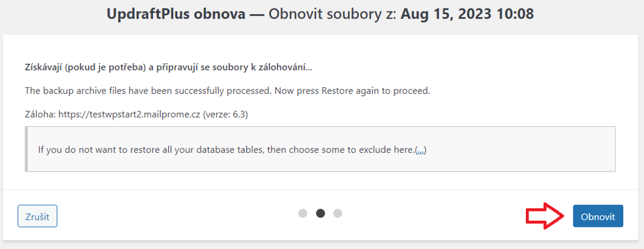644x249 pixels.
Task: Select the first step indicator dot
Action: (303, 213)
